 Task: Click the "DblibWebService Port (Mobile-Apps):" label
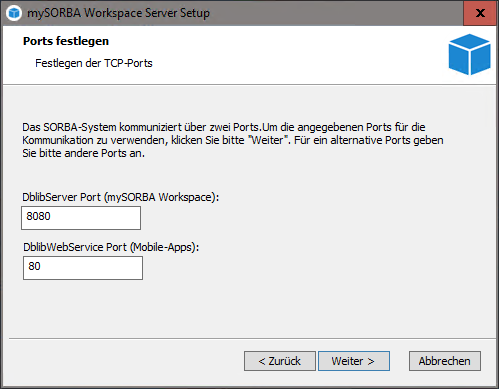click(x=111, y=247)
